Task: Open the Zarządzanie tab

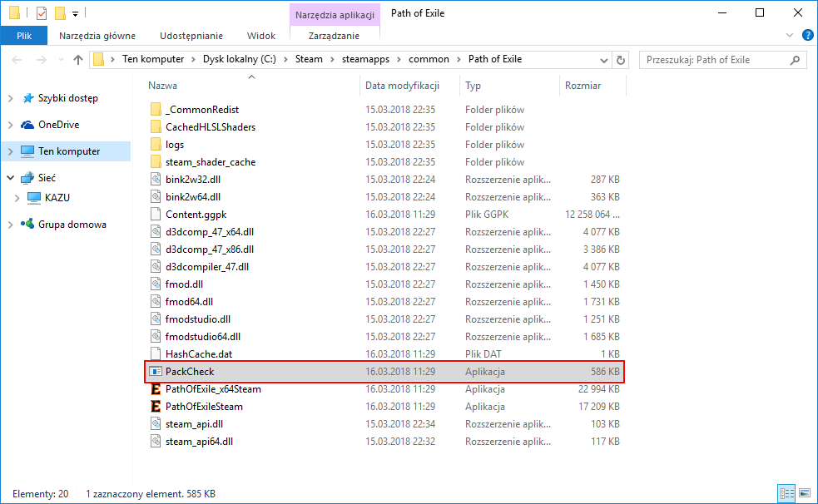Action: click(x=334, y=36)
